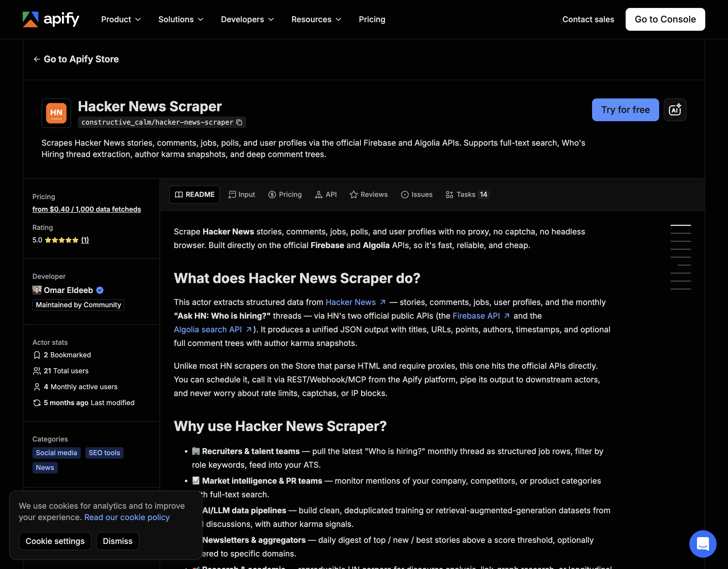Expand the Resources menu

coord(316,19)
